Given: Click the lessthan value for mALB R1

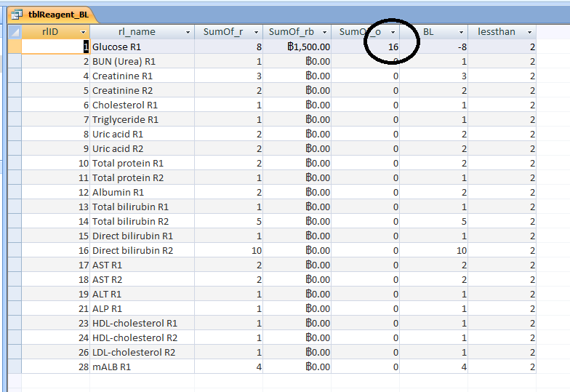Looking at the screenshot, I should [x=502, y=367].
